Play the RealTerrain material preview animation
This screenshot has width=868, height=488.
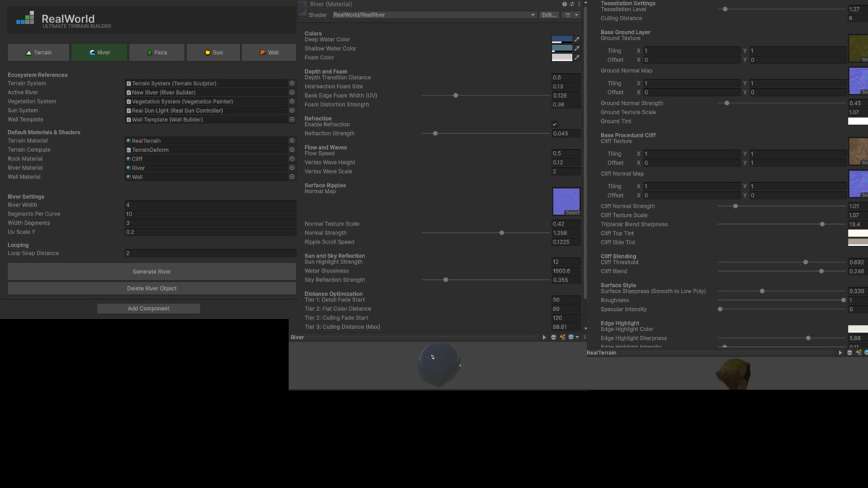pos(841,353)
